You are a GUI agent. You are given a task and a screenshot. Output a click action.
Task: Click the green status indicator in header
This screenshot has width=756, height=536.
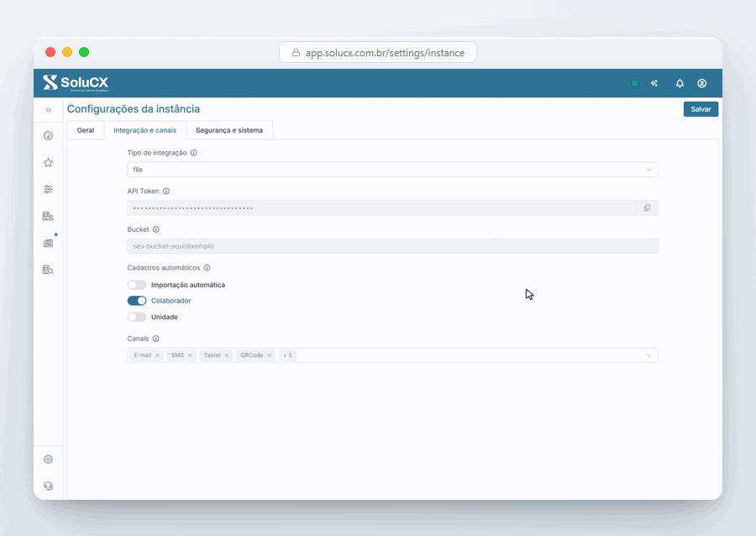tap(634, 83)
